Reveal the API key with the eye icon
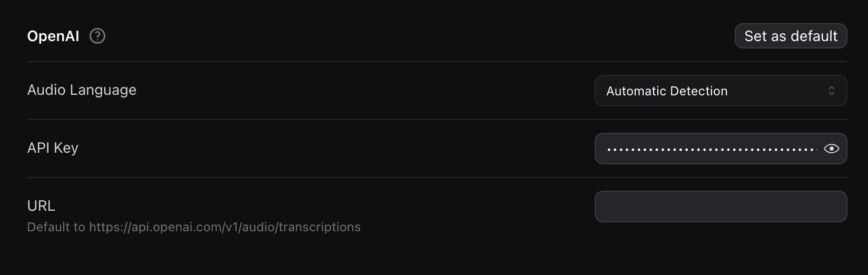The height and width of the screenshot is (275, 868). 831,149
